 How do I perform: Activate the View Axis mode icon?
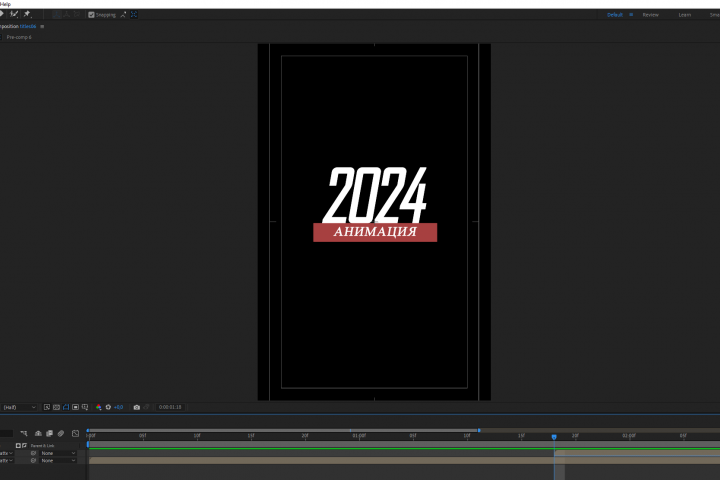(x=77, y=15)
